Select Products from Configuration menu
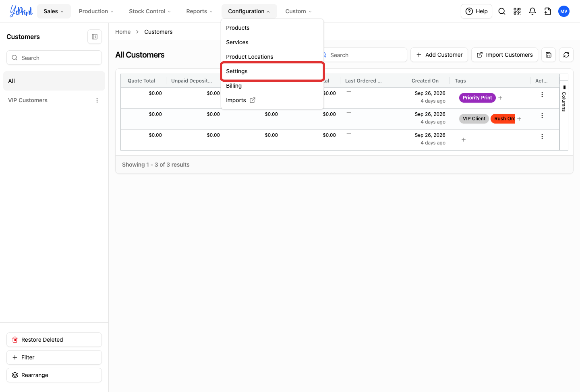The width and height of the screenshot is (580, 392). [x=272, y=28]
